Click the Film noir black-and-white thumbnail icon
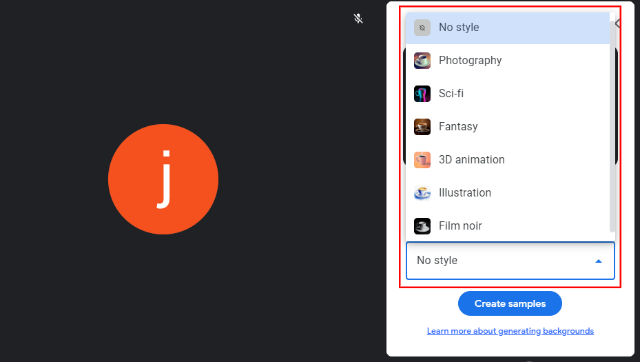 click(x=422, y=226)
